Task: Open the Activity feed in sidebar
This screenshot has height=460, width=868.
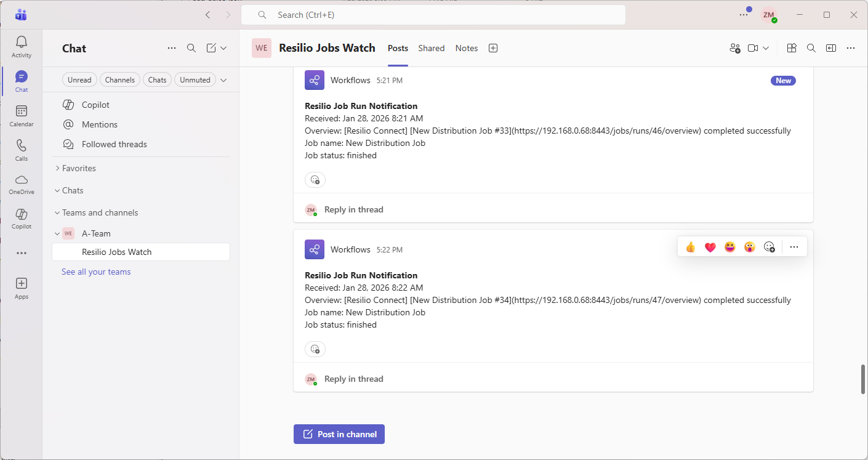Action: 22,47
